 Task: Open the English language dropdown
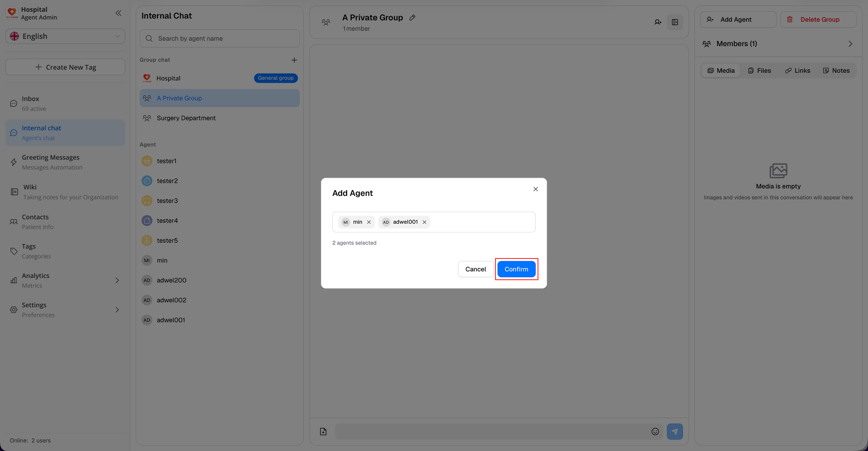pos(65,36)
